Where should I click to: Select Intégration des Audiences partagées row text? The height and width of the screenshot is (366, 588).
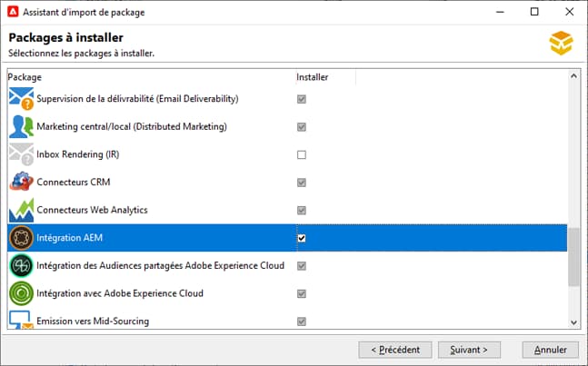point(161,265)
